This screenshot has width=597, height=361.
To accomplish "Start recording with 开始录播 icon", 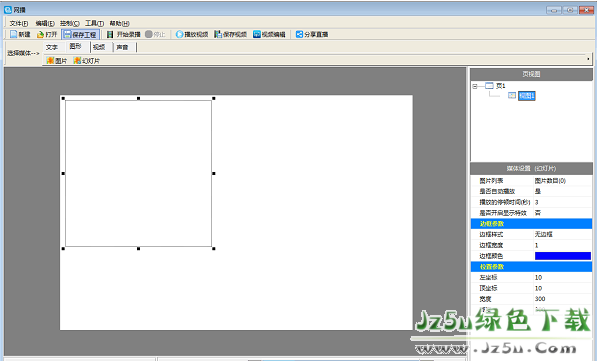I will [x=110, y=34].
